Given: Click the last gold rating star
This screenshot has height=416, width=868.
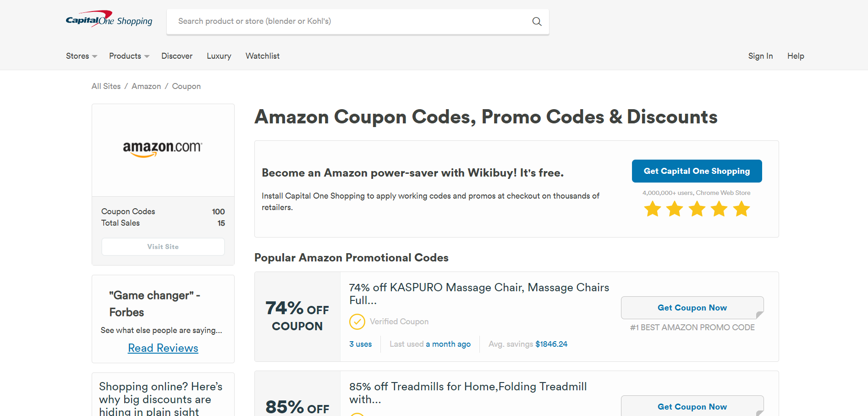Looking at the screenshot, I should [741, 209].
